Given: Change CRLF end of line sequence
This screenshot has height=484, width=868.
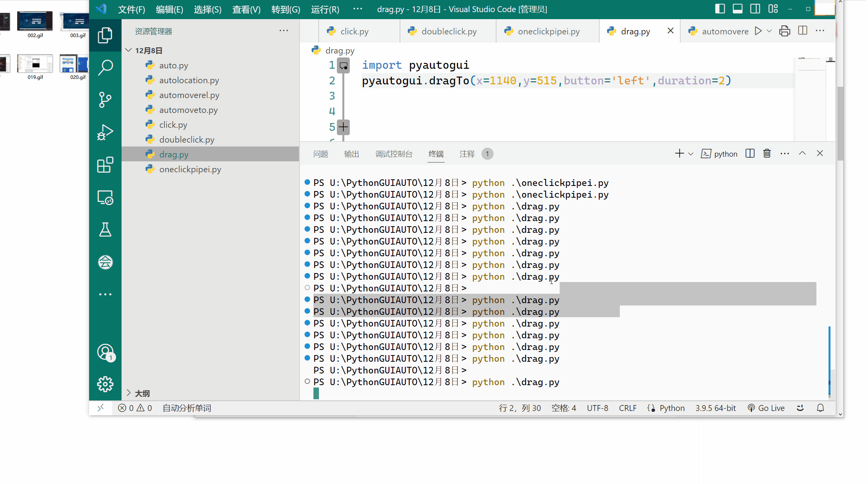Looking at the screenshot, I should point(628,408).
